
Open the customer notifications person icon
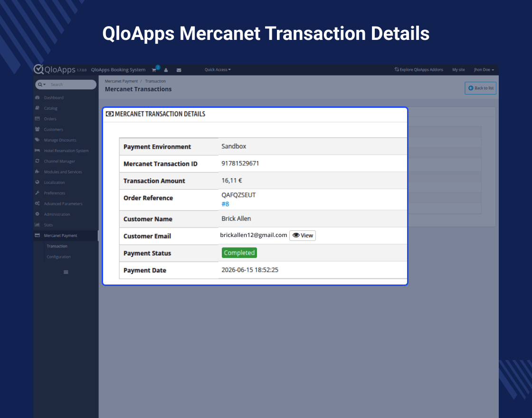(166, 70)
